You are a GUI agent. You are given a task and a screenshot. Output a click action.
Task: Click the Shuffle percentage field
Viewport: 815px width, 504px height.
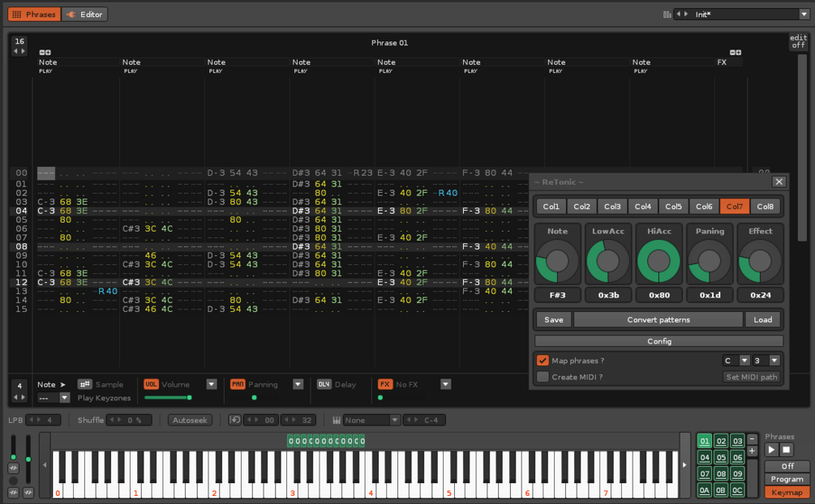(129, 421)
